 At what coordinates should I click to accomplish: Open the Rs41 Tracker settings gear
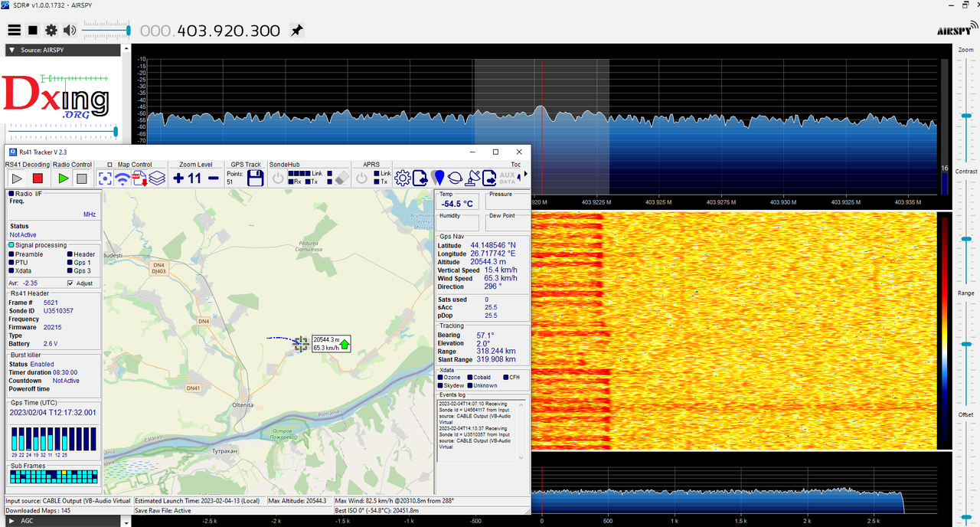[x=403, y=178]
